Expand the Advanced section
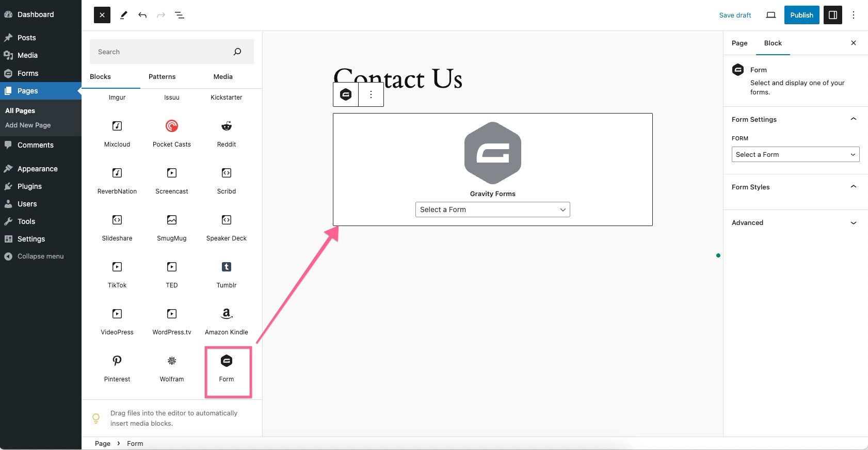This screenshot has height=450, width=868. [795, 222]
